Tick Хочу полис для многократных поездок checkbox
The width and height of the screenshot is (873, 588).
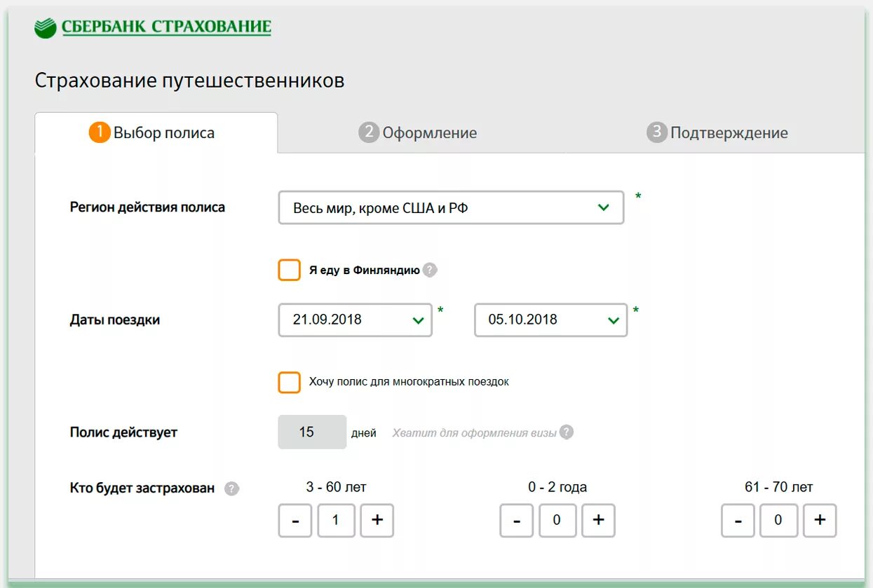(290, 383)
